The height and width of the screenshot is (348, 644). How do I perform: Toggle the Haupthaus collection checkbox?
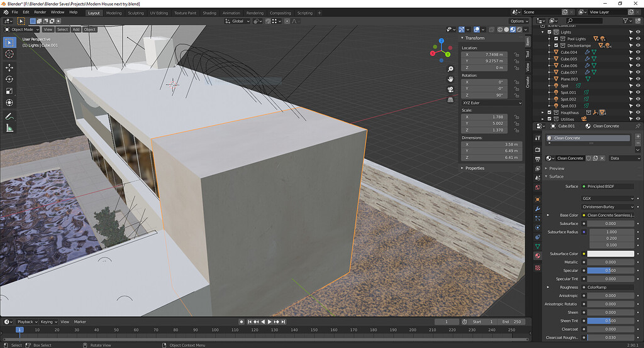550,112
